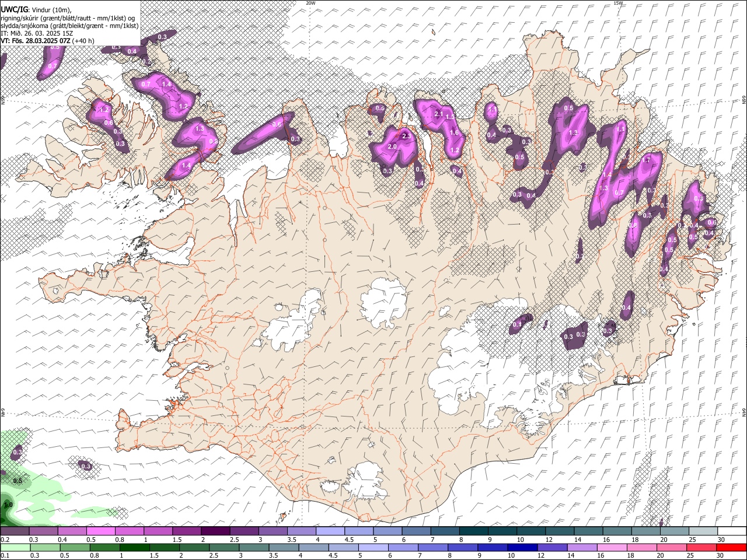Screen dimensions: 747x560
Task: Pick snow legend swatch between 1 and 1.5
Action: (x=158, y=531)
